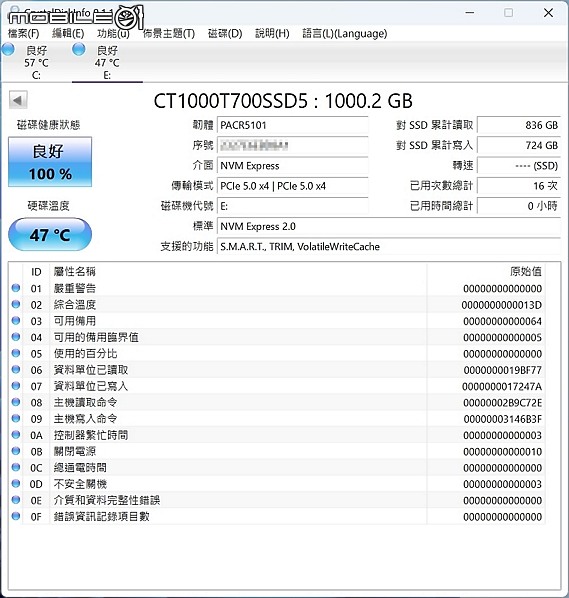
Task: Select the C: drive tab at 57 °C
Action: 36,62
